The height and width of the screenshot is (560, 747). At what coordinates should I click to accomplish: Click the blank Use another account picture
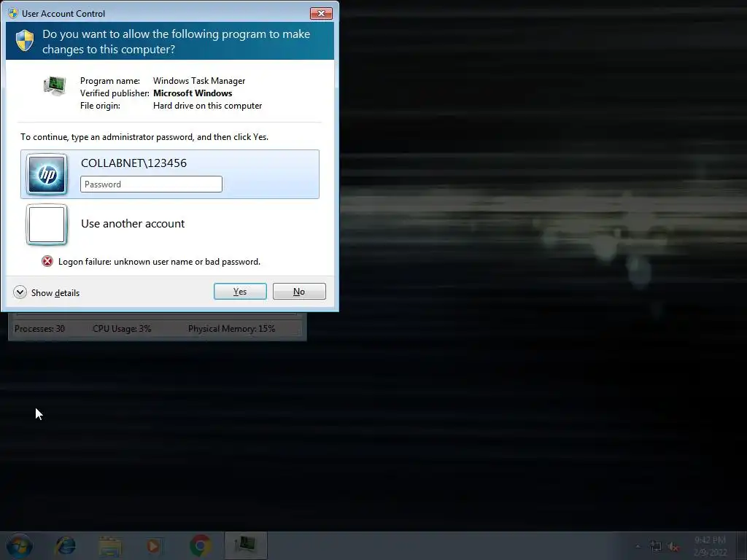[x=47, y=225]
